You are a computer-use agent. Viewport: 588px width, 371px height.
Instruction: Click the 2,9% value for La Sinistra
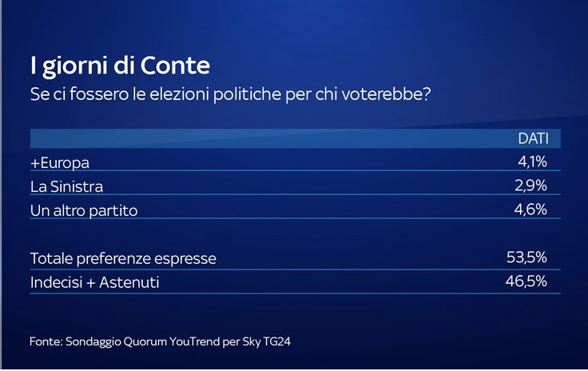coord(531,186)
